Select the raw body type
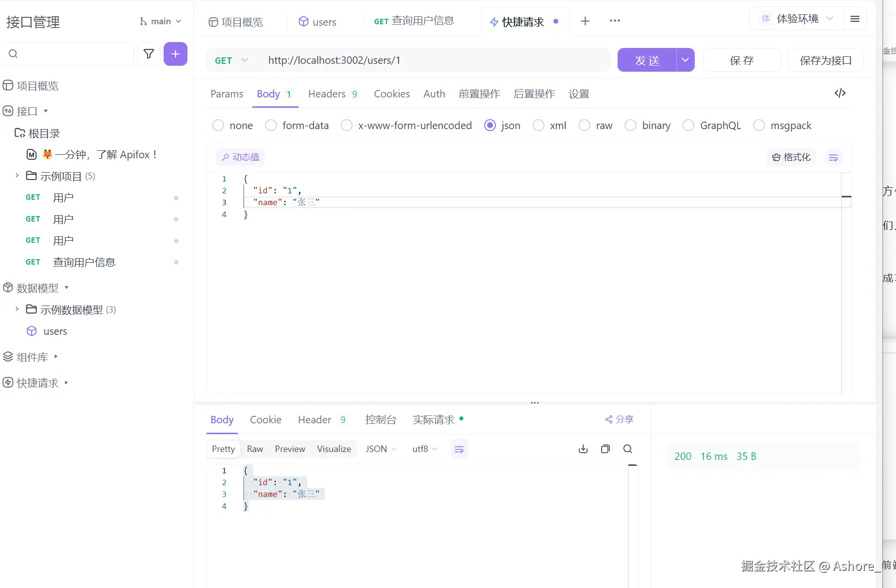 584,126
